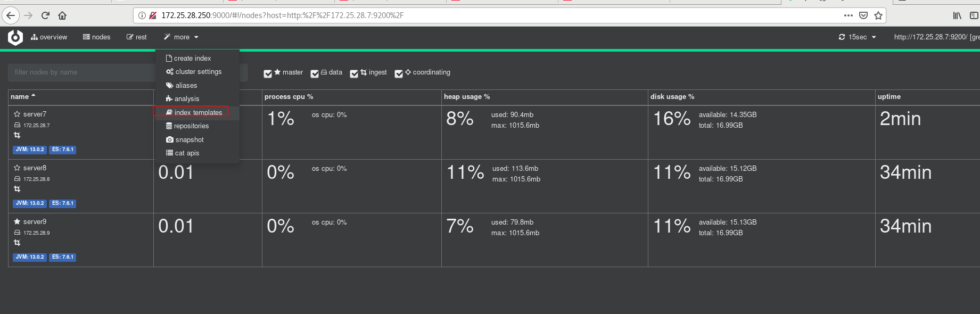Click server8 heap usage 11%
This screenshot has width=980, height=314.
pyautogui.click(x=465, y=172)
